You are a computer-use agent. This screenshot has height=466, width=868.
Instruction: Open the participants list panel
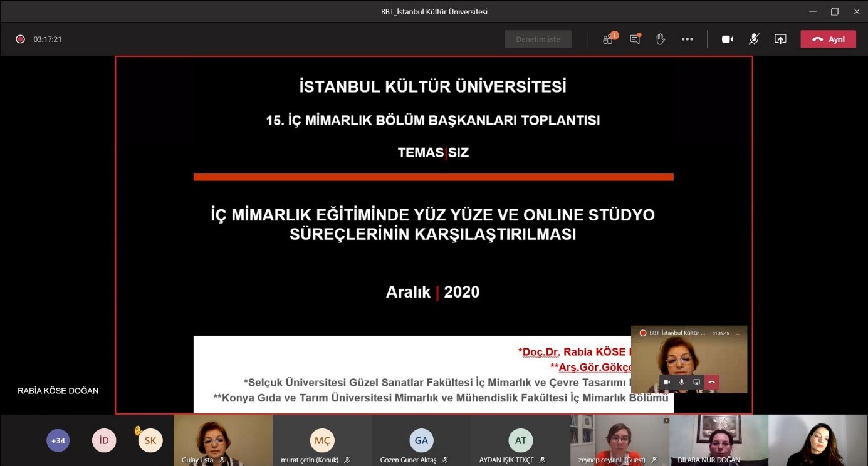607,39
